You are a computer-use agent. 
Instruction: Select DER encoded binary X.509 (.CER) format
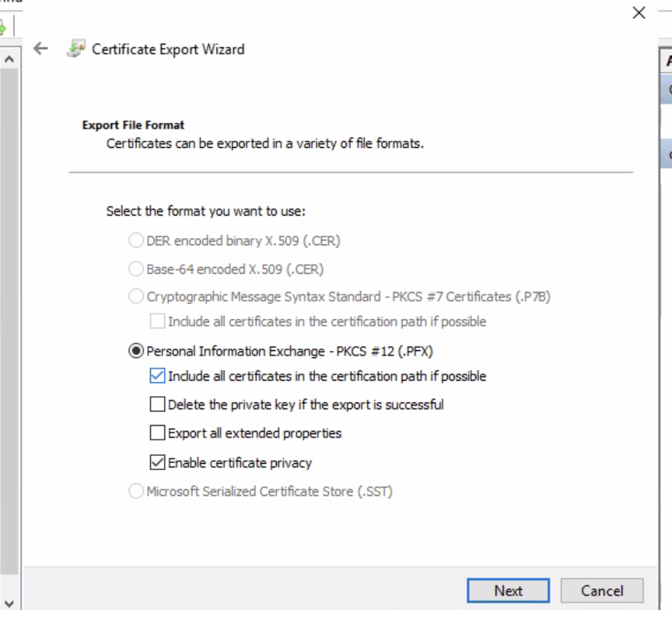point(136,240)
